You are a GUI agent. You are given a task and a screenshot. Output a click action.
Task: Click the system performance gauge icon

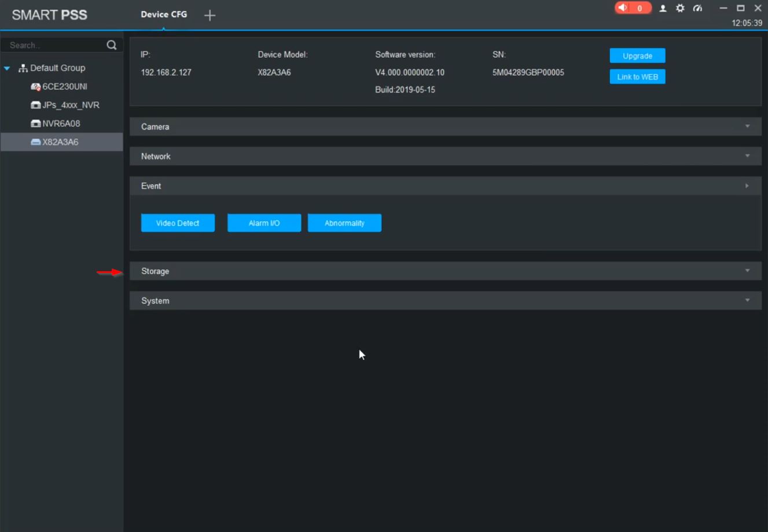click(x=697, y=8)
